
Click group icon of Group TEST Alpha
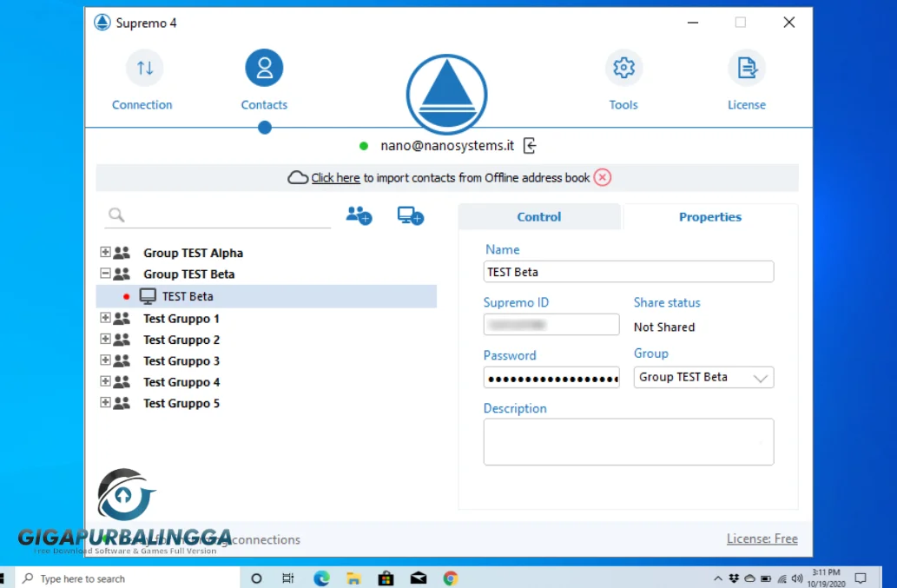tap(122, 252)
